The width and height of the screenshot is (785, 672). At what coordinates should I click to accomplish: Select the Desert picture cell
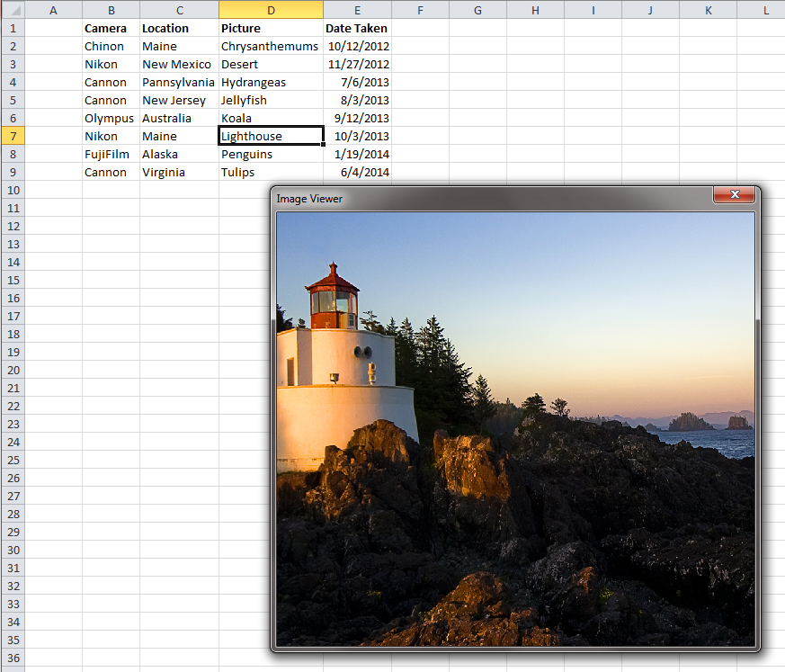click(x=271, y=64)
